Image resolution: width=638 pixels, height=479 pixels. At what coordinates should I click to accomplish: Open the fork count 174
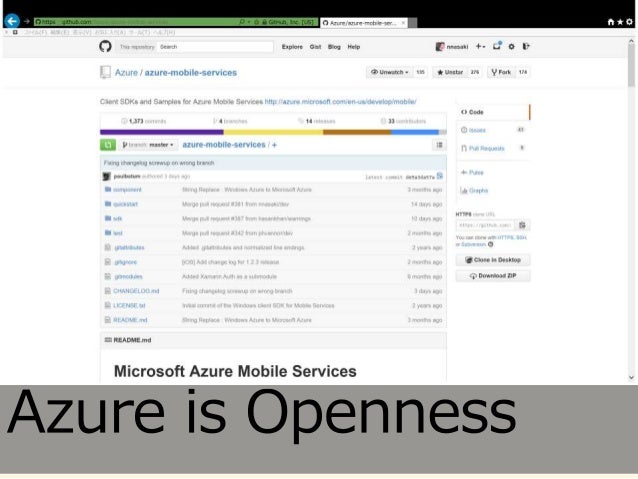(523, 72)
